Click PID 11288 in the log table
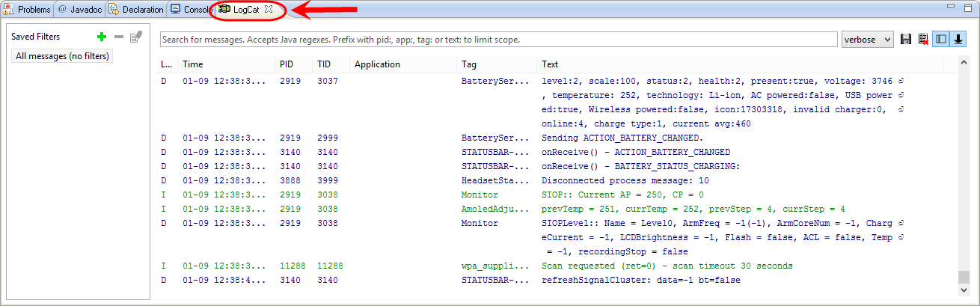Viewport: 980px width, 306px height. pyautogui.click(x=293, y=266)
